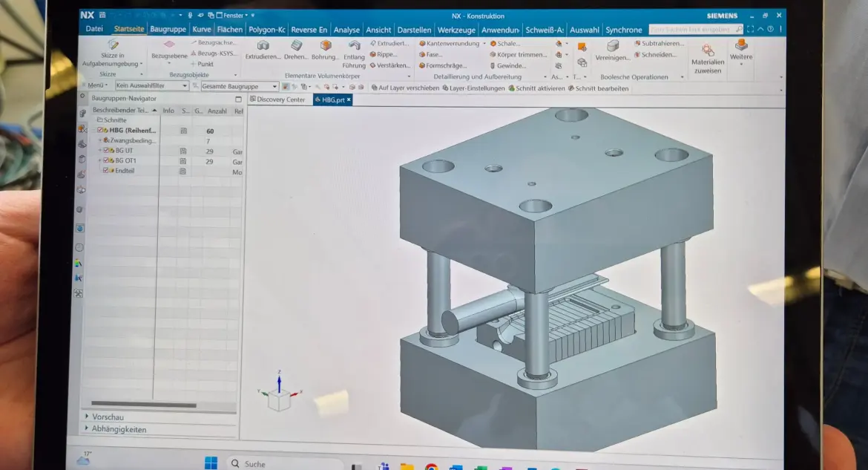The height and width of the screenshot is (470, 868).
Task: Switch to the Discovery Center tab
Action: (277, 99)
